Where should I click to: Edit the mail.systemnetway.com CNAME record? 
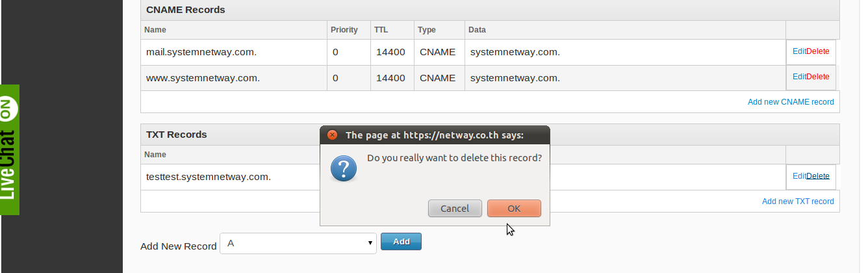(799, 51)
